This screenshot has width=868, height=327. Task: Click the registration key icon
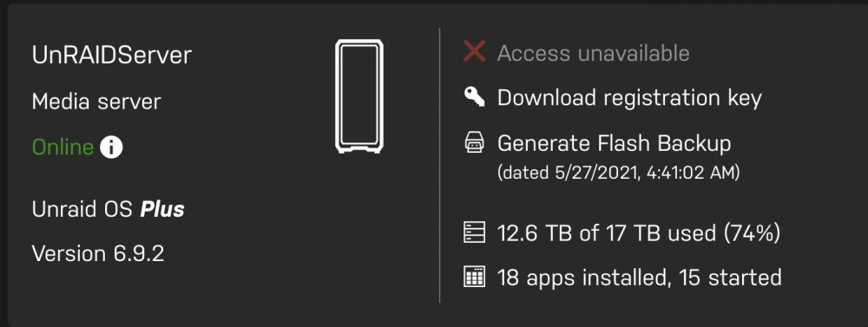(x=474, y=97)
